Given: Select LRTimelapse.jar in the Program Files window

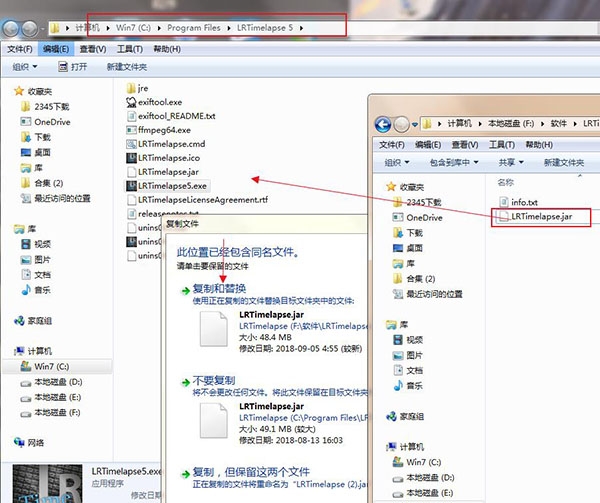Looking at the screenshot, I should tap(163, 172).
